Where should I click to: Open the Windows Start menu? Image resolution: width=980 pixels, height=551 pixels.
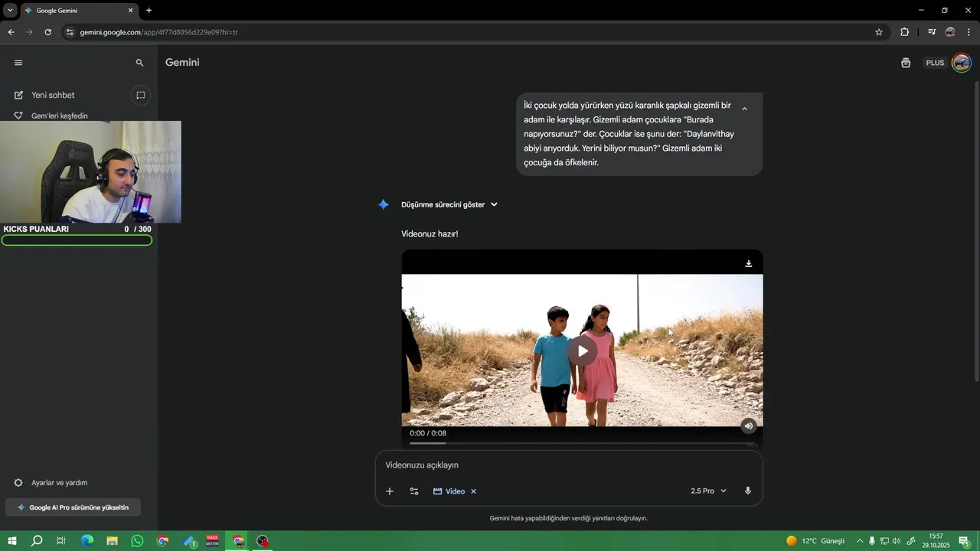point(11,541)
